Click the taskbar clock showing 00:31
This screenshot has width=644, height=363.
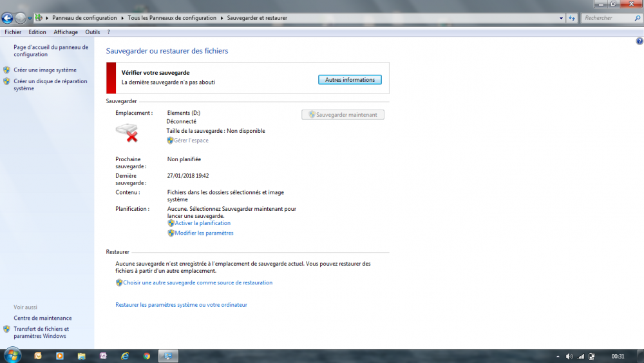(618, 357)
